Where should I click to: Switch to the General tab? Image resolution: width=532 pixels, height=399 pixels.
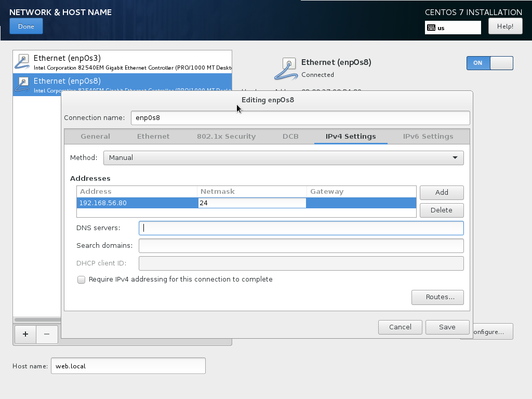95,136
